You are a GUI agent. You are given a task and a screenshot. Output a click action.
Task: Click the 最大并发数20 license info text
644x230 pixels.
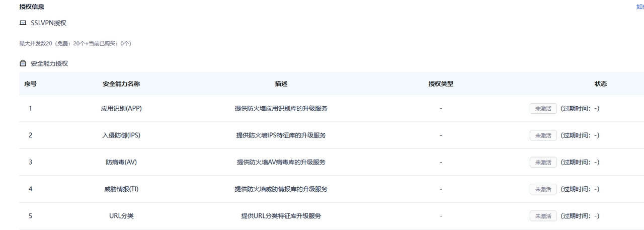pos(75,44)
